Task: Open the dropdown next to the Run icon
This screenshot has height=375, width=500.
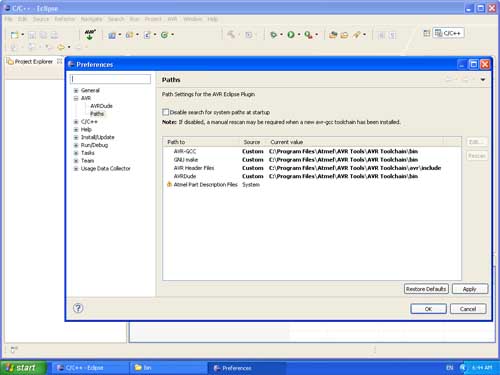Action: coord(299,35)
